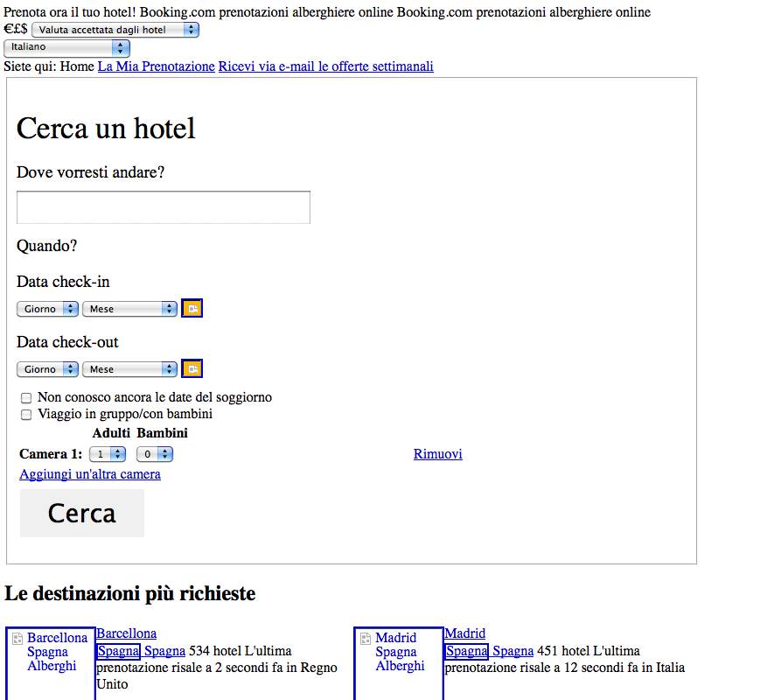This screenshot has width=781, height=700.
Task: Click the "Quando?" label
Action: 47,246
